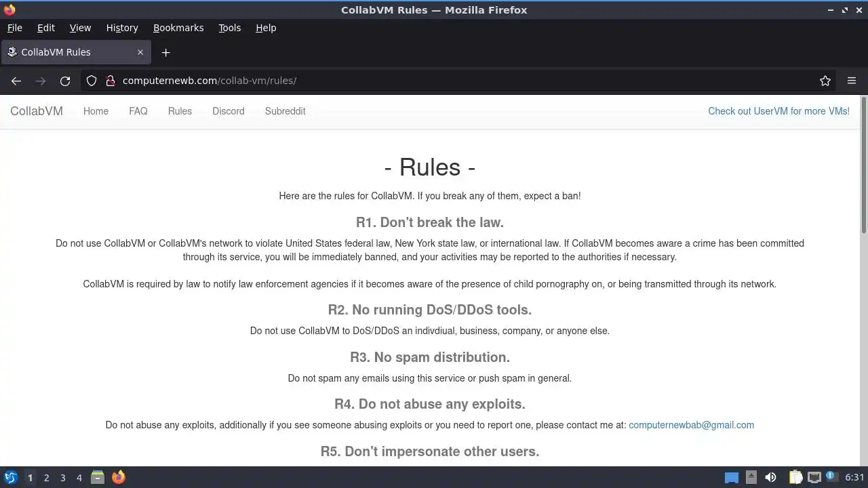The height and width of the screenshot is (488, 868).
Task: Click heading 'R3. No spam distribution.'
Action: [430, 357]
